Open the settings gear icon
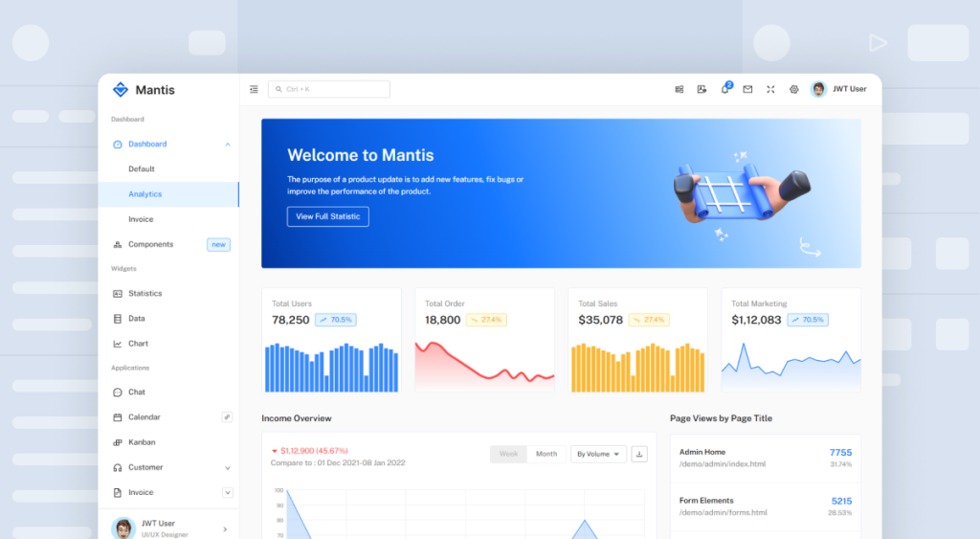Viewport: 980px width, 539px height. click(793, 89)
